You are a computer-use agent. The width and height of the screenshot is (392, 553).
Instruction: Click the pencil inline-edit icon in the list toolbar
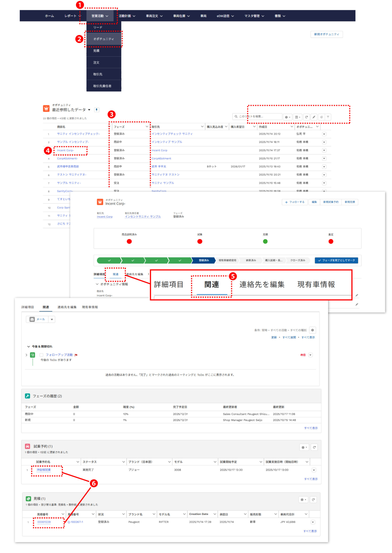(x=314, y=117)
